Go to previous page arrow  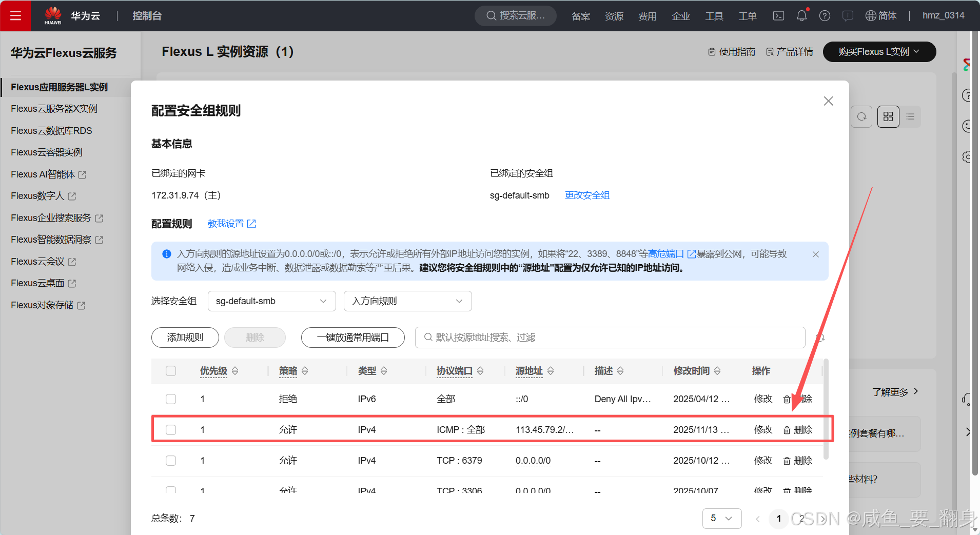[758, 519]
